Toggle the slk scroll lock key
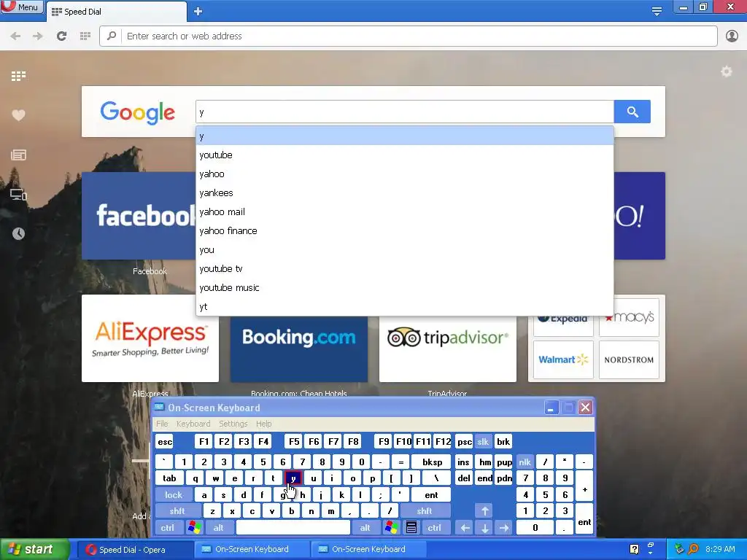 tap(483, 442)
